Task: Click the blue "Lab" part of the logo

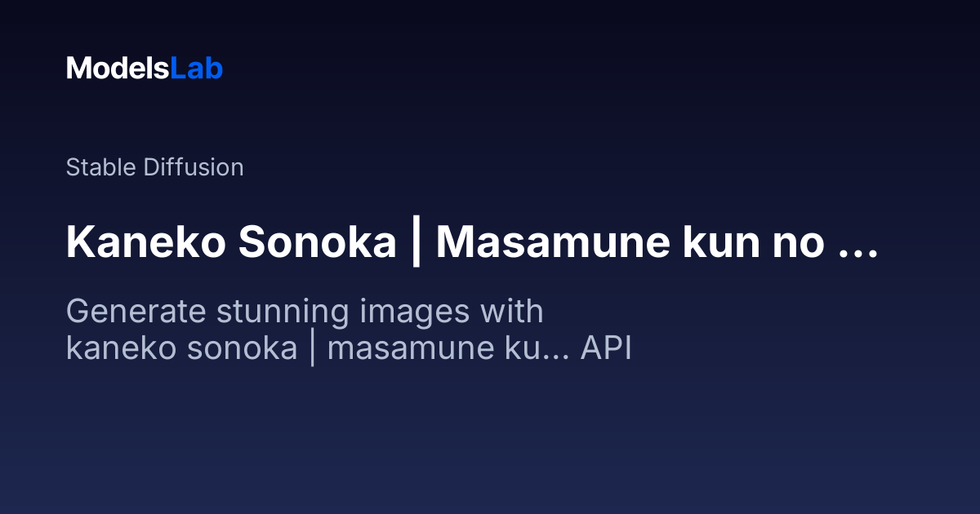Action: (x=196, y=69)
